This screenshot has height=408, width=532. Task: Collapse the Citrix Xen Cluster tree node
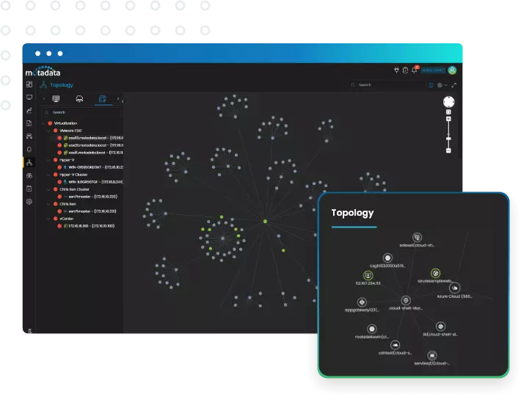(x=49, y=189)
